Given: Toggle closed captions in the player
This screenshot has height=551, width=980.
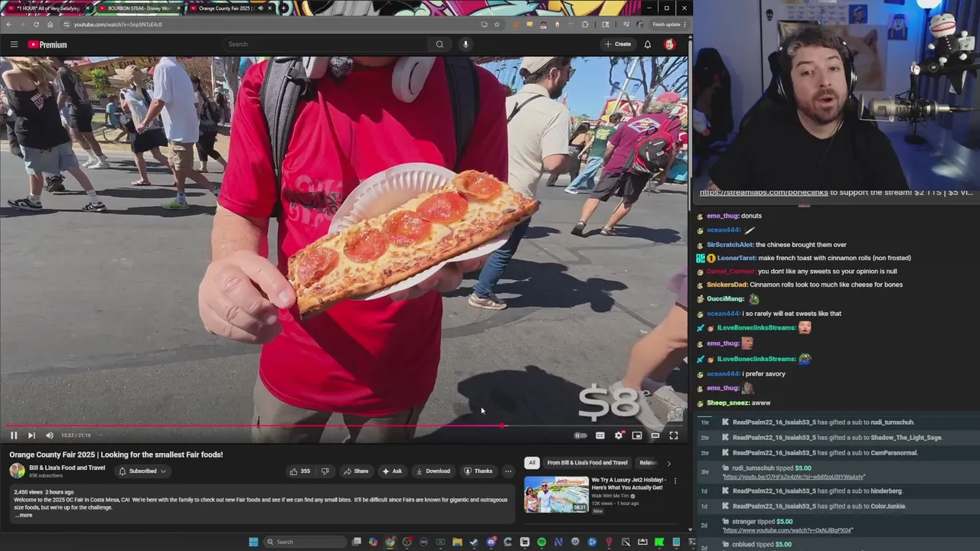Looking at the screenshot, I should pyautogui.click(x=600, y=435).
